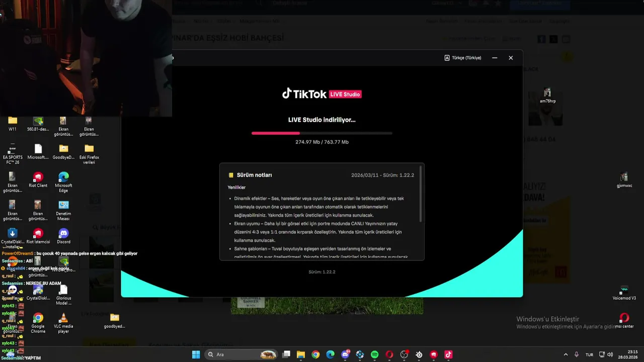Launch Discord desktop shortcut
Viewport: 644px width, 362px height.
(x=63, y=236)
